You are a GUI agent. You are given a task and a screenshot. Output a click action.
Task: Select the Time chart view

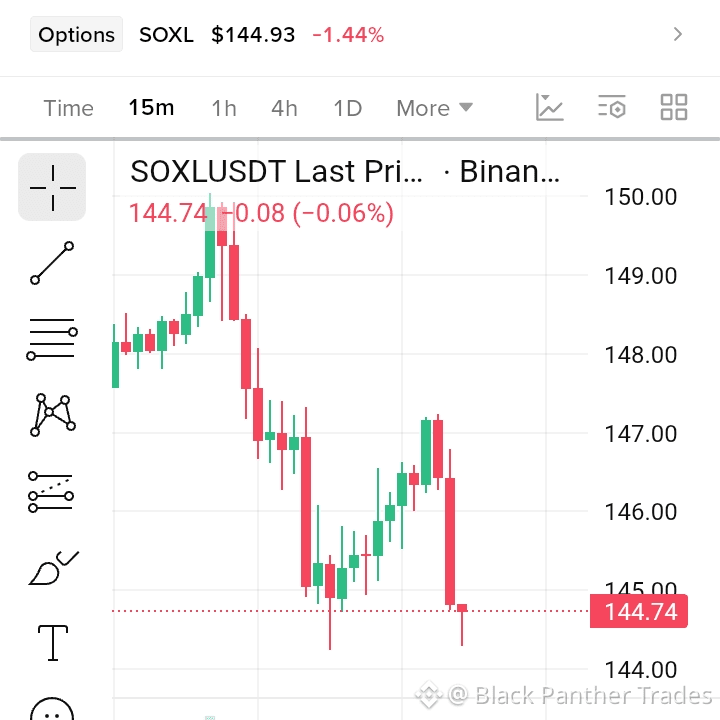click(x=68, y=108)
